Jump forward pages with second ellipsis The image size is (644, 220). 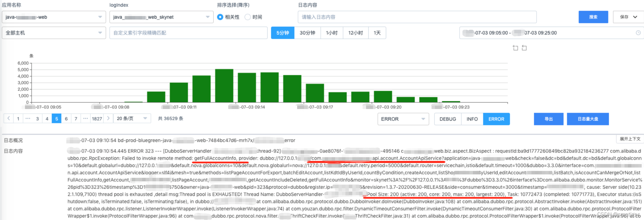pyautogui.click(x=86, y=118)
